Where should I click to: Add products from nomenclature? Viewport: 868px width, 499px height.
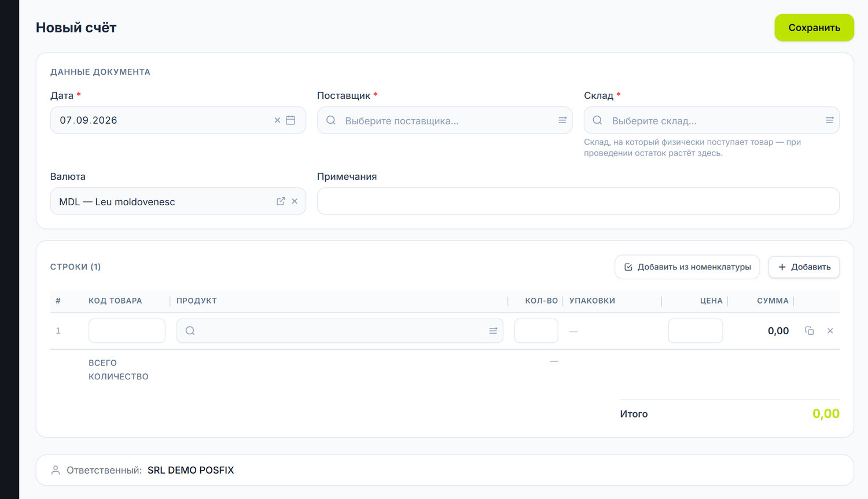click(x=687, y=267)
